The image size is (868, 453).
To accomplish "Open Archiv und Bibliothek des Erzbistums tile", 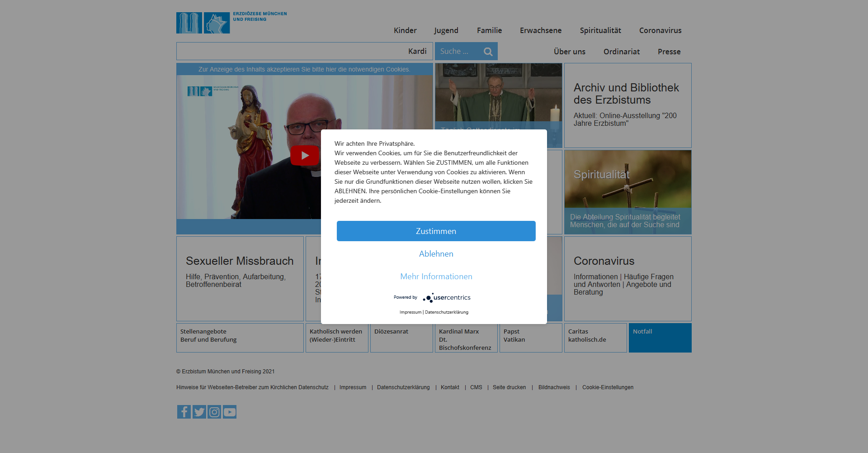I will [x=628, y=105].
